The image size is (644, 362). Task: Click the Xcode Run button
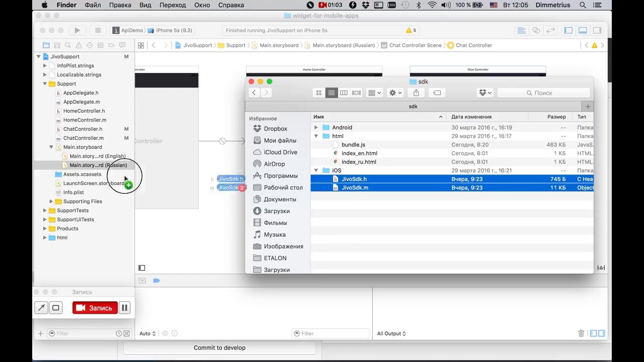[x=77, y=31]
